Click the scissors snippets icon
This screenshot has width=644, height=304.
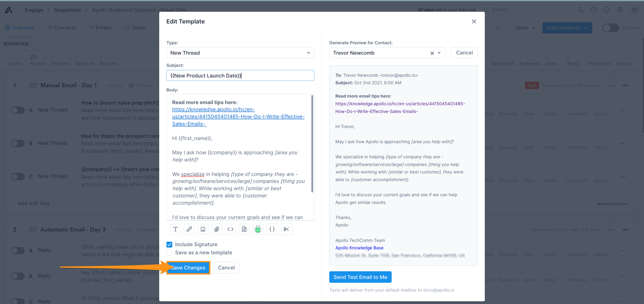[x=286, y=229]
